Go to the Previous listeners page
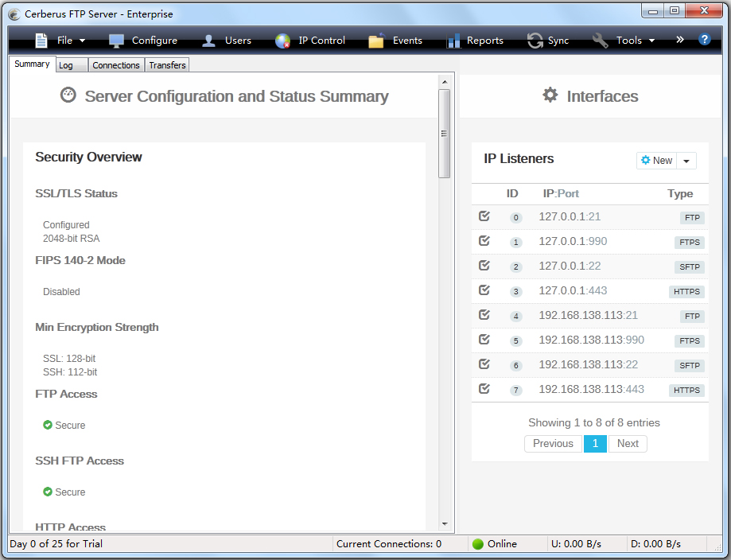 click(553, 443)
